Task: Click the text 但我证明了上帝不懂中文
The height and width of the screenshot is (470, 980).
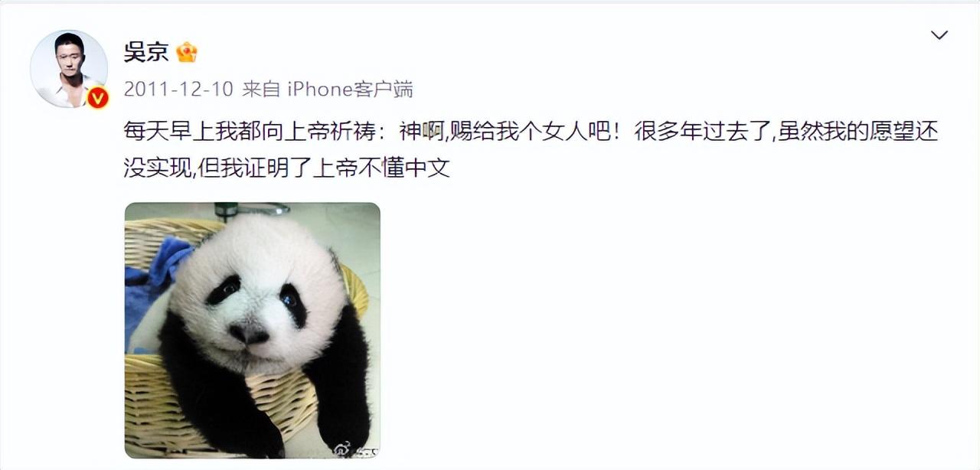Action: [323, 169]
